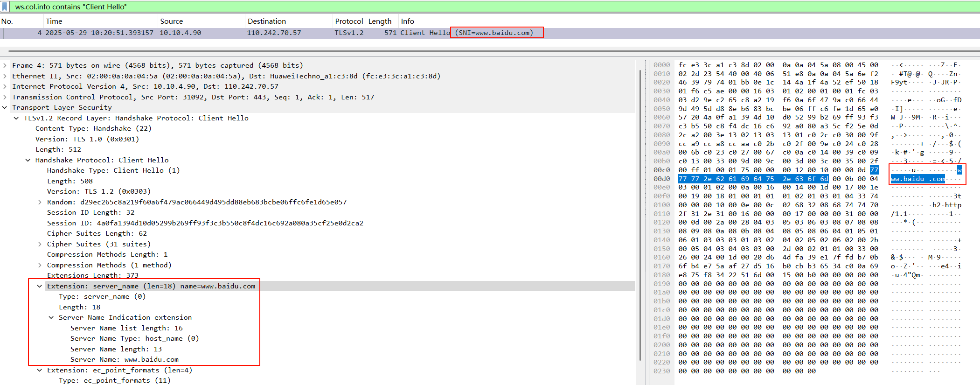Image resolution: width=980 pixels, height=385 pixels.
Task: Select the Server Name: www.baidu.com field
Action: 125,360
